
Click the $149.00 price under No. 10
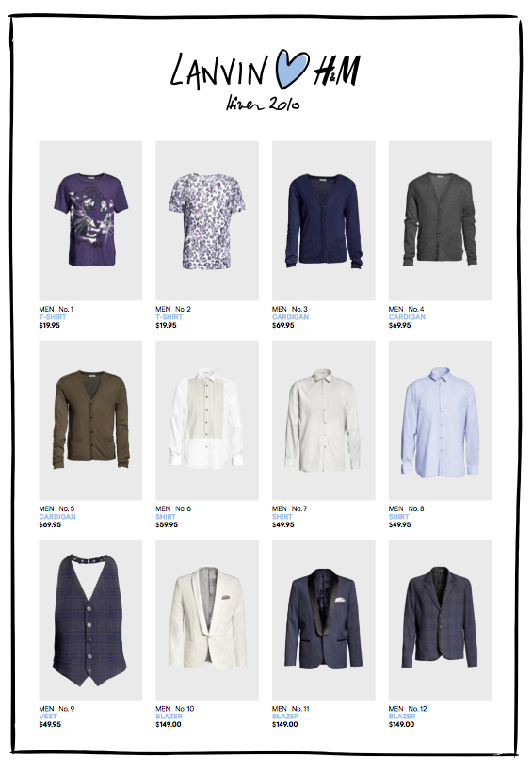169,724
